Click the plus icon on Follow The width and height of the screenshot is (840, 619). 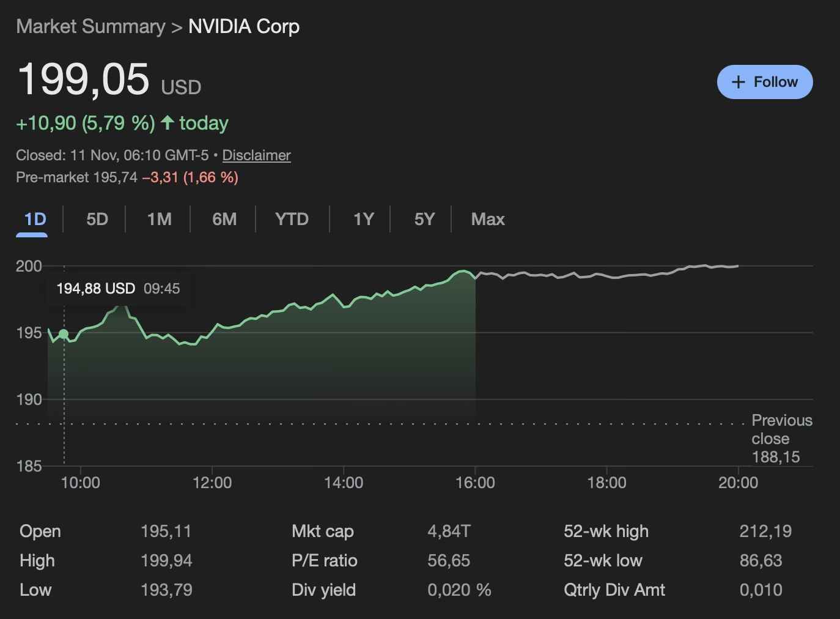[x=739, y=82]
